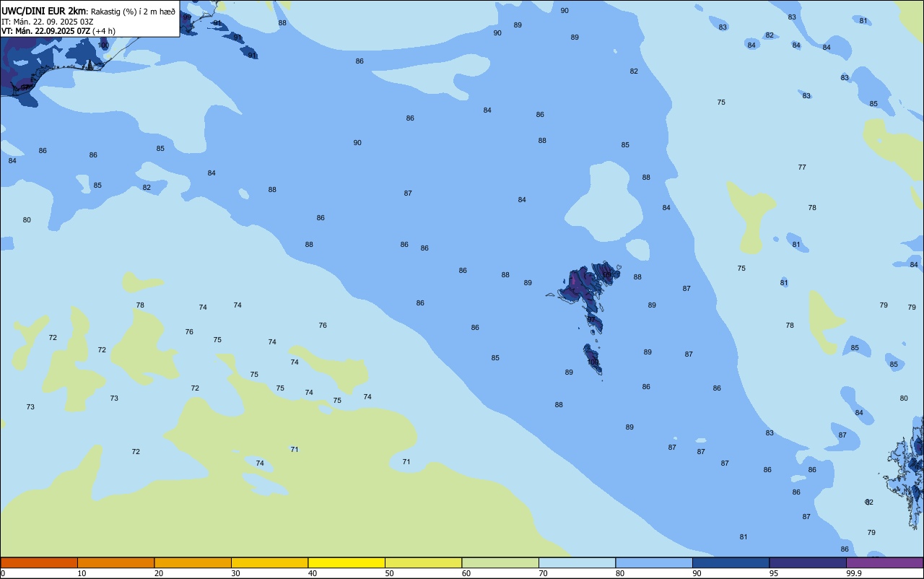
Task: Click the 40–50 bright yellow legend segment
Action: click(346, 562)
